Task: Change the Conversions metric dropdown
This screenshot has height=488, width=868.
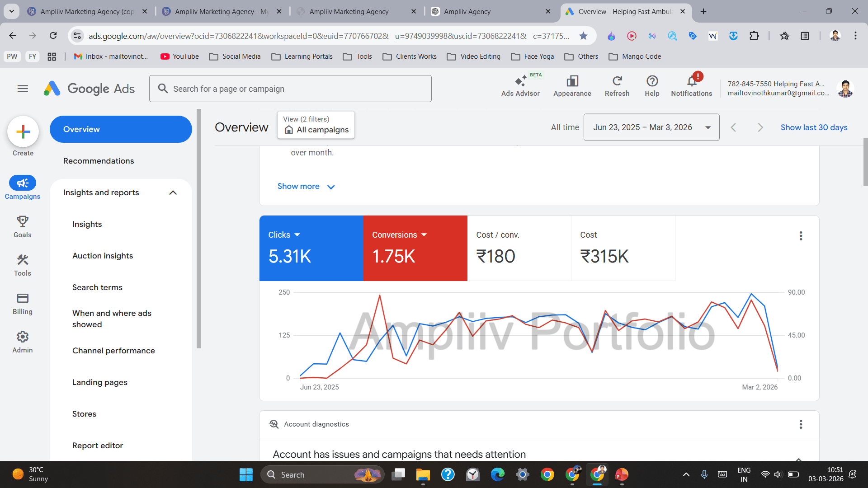Action: (x=399, y=235)
